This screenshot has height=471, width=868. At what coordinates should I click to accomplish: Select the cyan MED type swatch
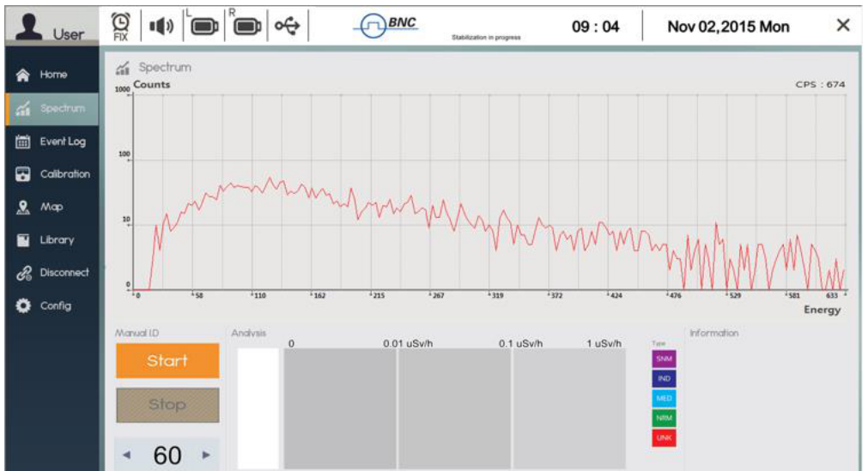[x=664, y=398]
